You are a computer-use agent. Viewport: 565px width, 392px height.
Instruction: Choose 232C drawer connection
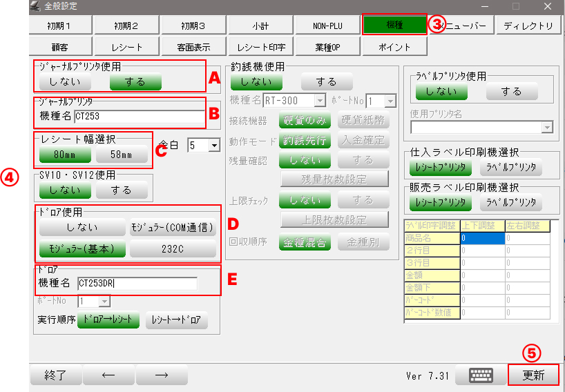point(173,248)
